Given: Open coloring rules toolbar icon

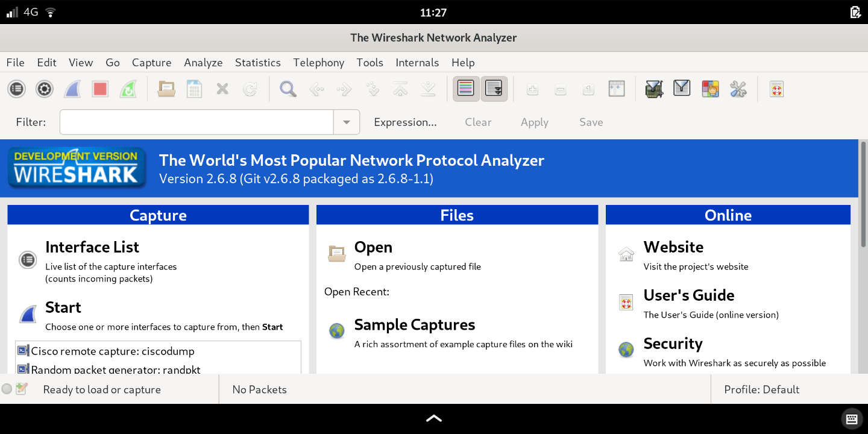Looking at the screenshot, I should point(710,89).
